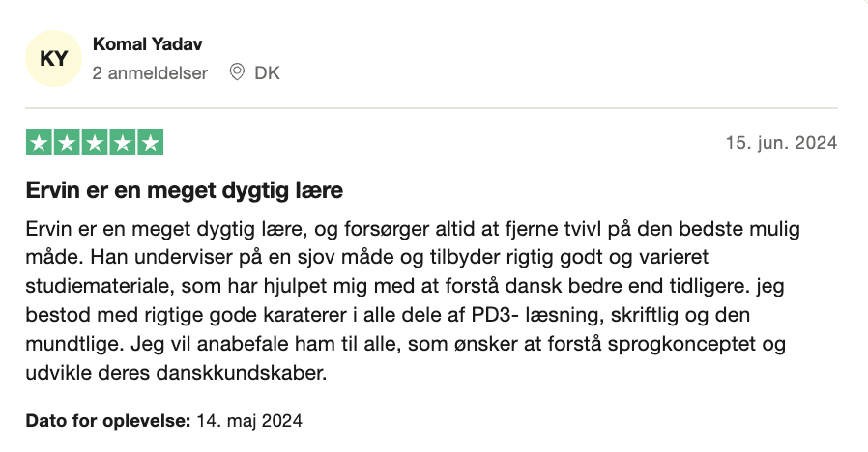Click the review date "15. jun. 2024"

coord(781,143)
